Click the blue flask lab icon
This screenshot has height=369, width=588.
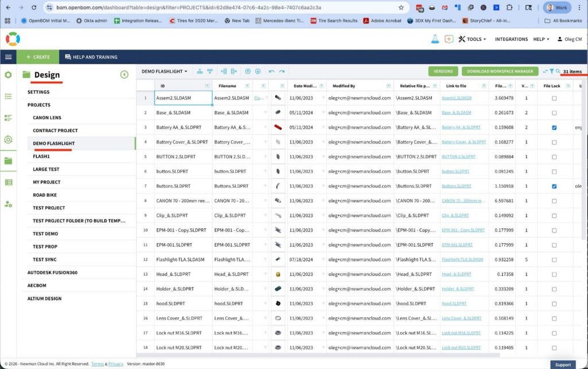tap(435, 39)
